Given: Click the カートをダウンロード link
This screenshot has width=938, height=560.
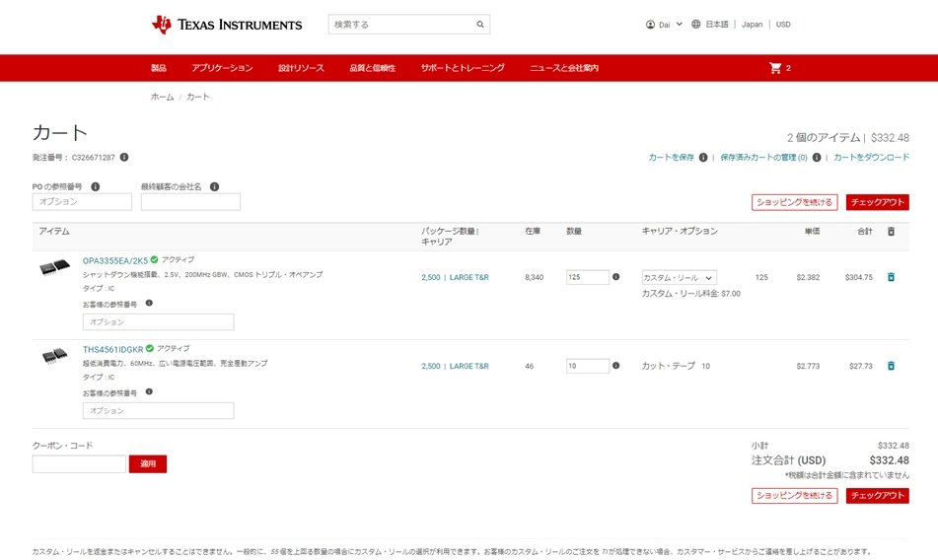Looking at the screenshot, I should (871, 157).
